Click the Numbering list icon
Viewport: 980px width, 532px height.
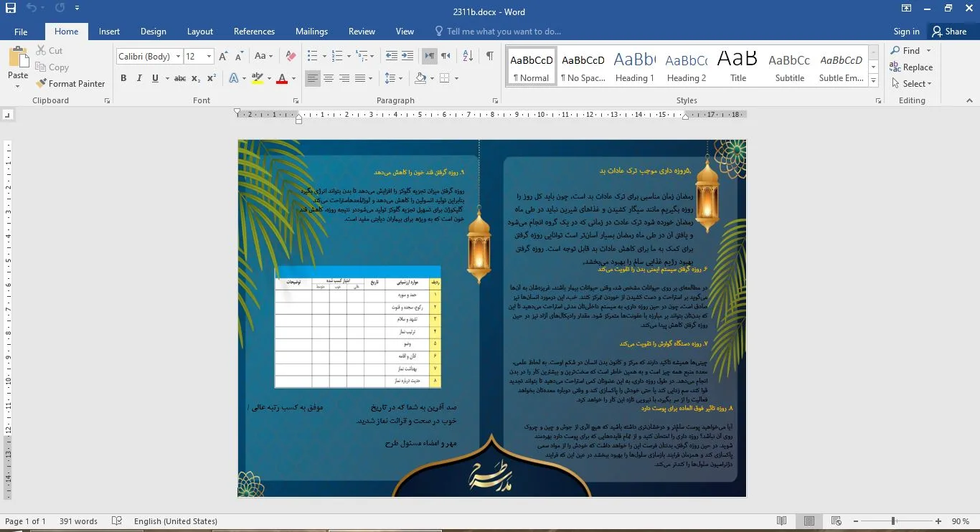point(337,56)
